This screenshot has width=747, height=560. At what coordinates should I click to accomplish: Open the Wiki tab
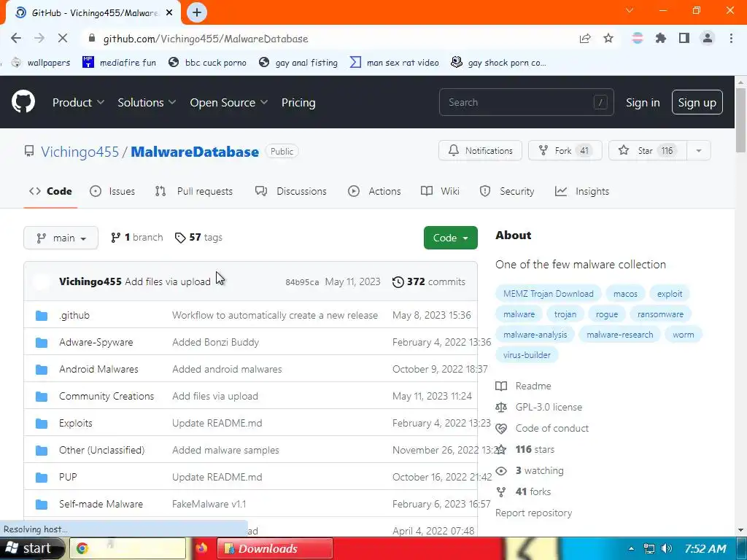point(440,192)
